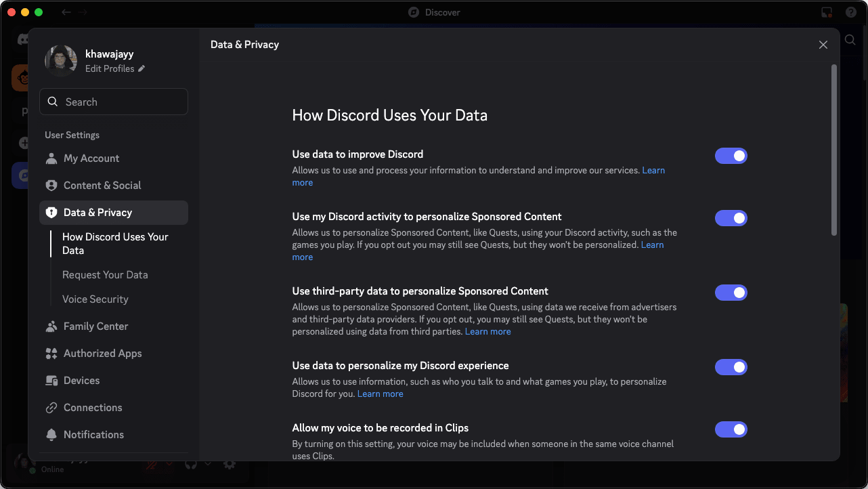868x489 pixels.
Task: Close settings with the X button
Action: [x=823, y=45]
